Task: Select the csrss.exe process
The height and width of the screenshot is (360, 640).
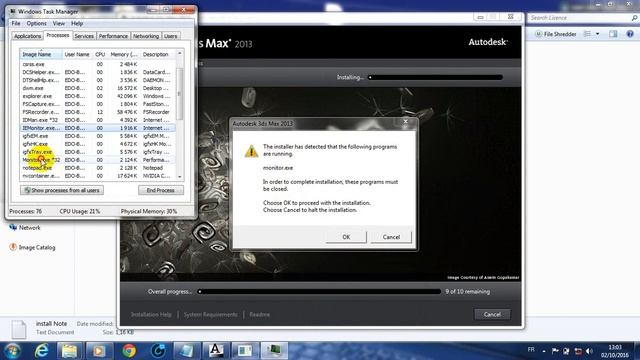Action: coord(98,64)
